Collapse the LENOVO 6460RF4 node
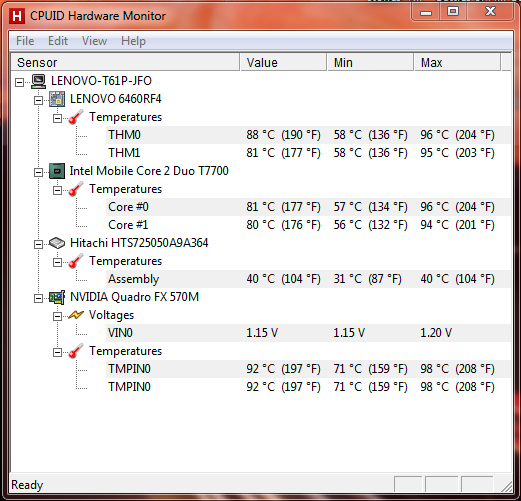The image size is (521, 501). click(x=39, y=100)
